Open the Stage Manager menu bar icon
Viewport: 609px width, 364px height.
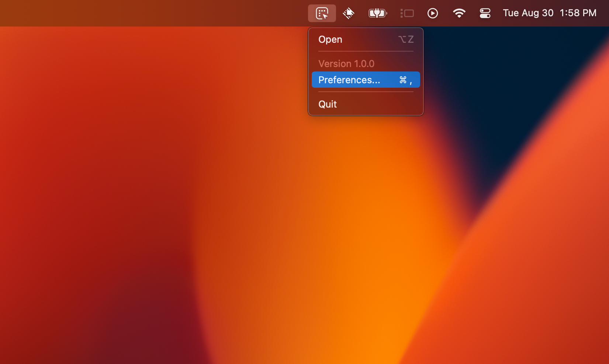click(407, 13)
